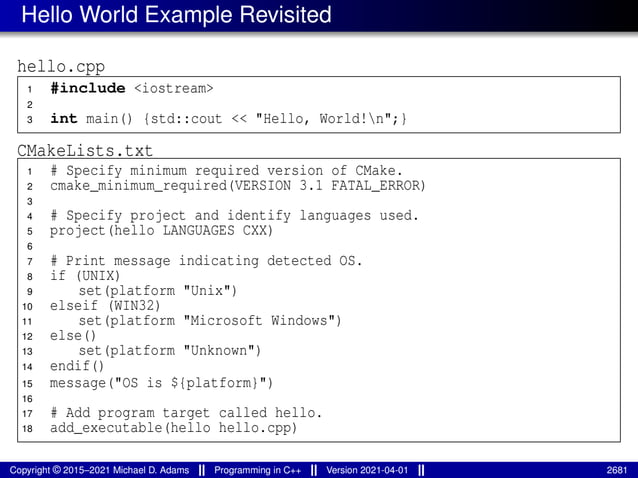Click the 'set(platform "Unix")' line

coord(157,291)
